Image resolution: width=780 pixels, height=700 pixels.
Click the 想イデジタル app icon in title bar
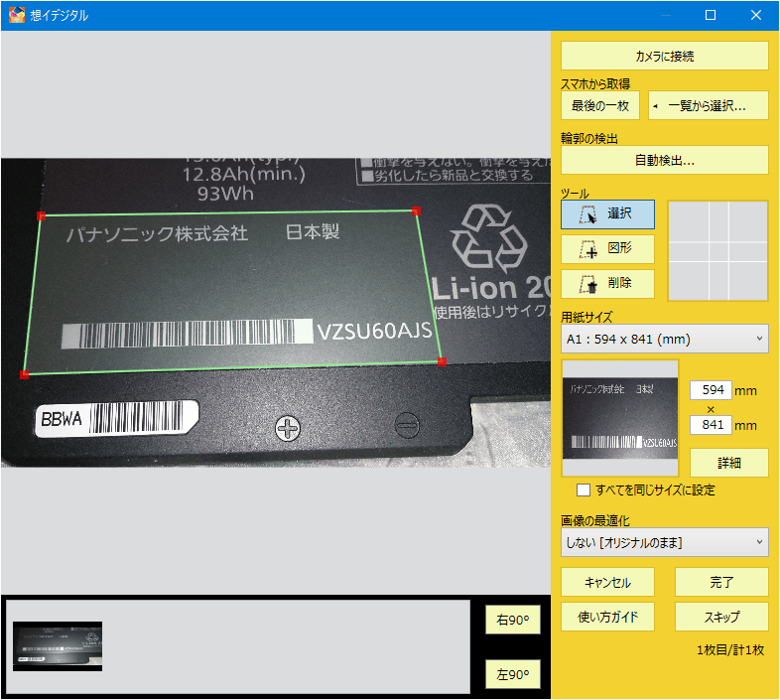(x=17, y=15)
